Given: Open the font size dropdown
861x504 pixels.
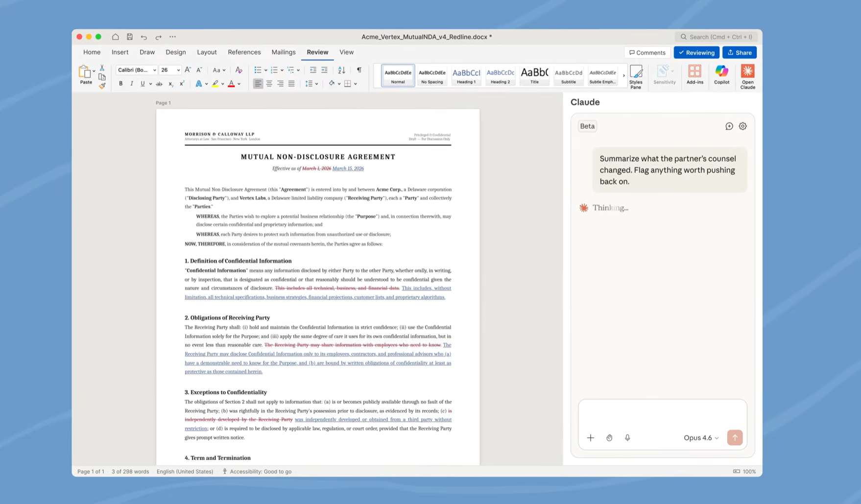Looking at the screenshot, I should pos(178,70).
